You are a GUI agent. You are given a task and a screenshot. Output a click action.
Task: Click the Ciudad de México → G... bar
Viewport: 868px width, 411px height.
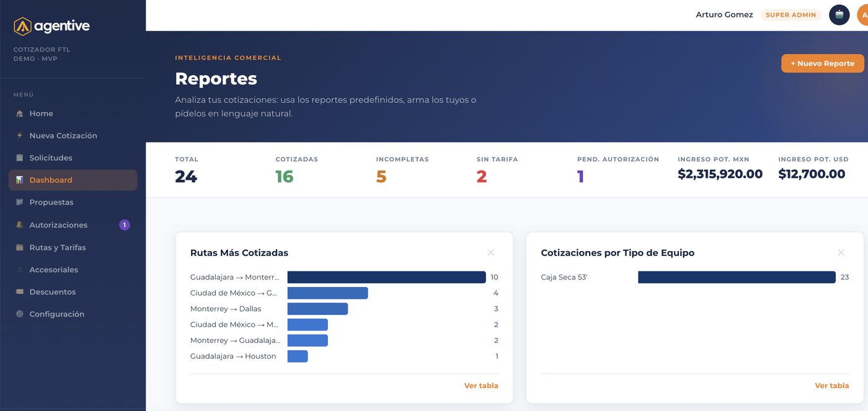pyautogui.click(x=327, y=293)
